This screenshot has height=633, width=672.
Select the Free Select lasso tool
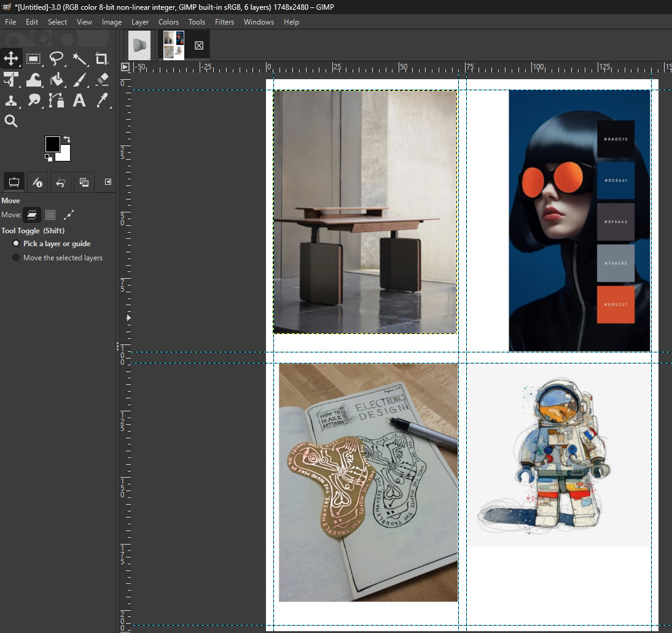(x=57, y=59)
